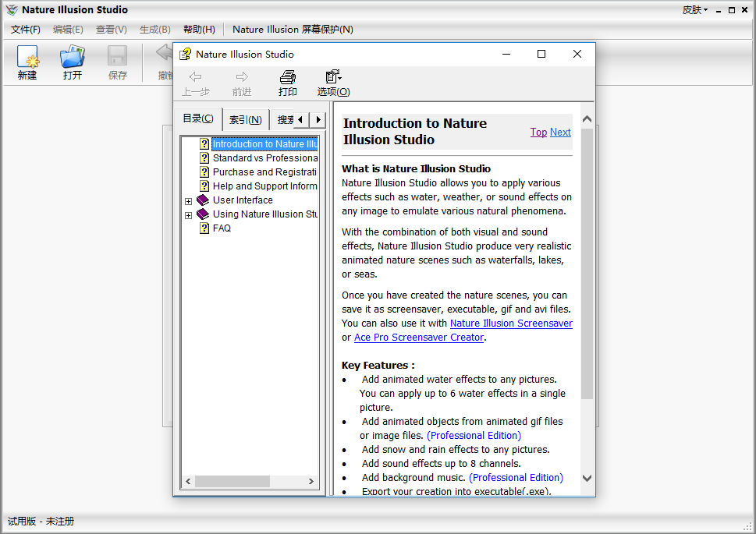Open the 皮肤 skin dropdown
Screen dimensions: 756x534
694,10
